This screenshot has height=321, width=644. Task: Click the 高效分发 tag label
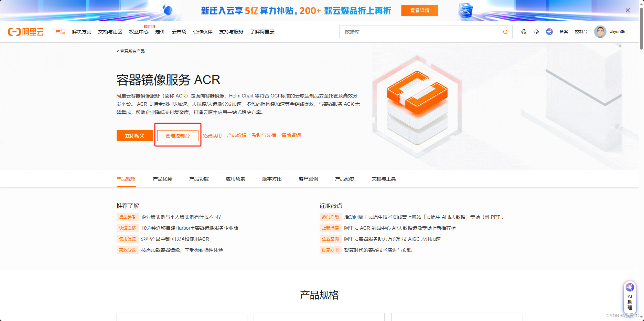click(127, 250)
